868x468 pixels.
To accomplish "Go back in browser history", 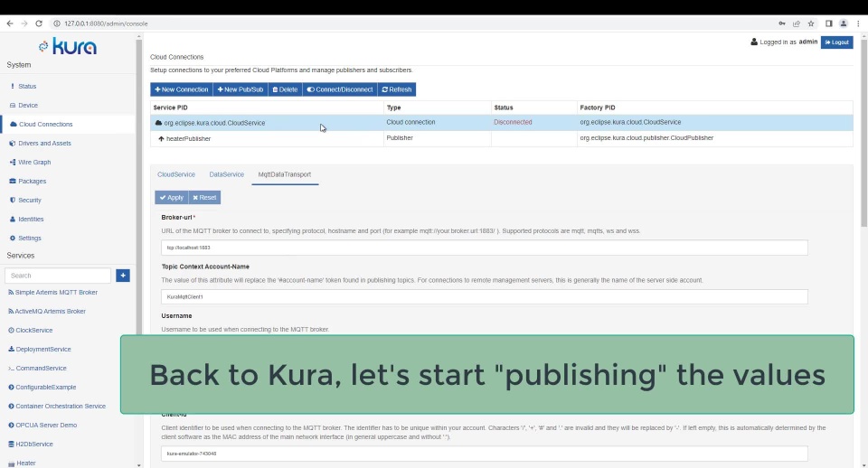I will (x=10, y=23).
